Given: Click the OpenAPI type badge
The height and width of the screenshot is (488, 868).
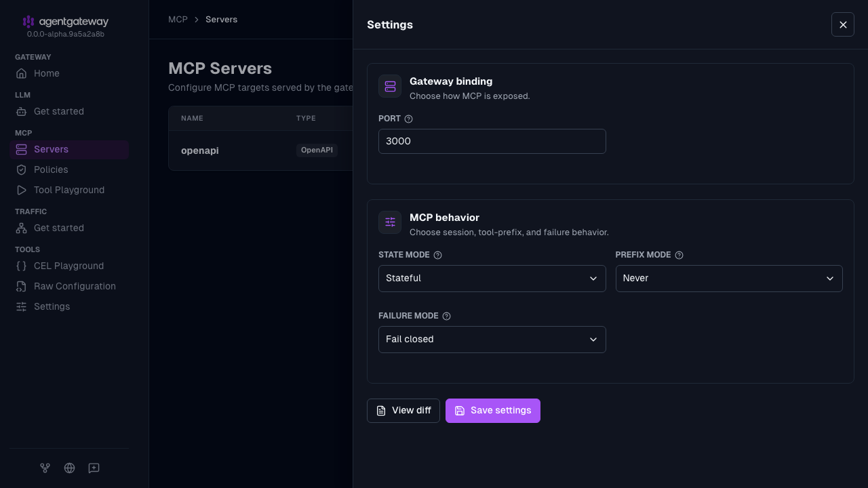Looking at the screenshot, I should click(317, 150).
